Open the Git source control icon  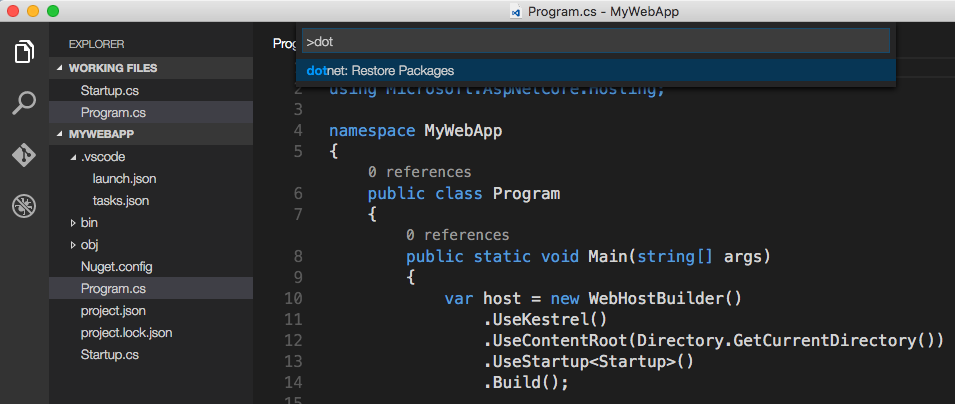click(24, 155)
